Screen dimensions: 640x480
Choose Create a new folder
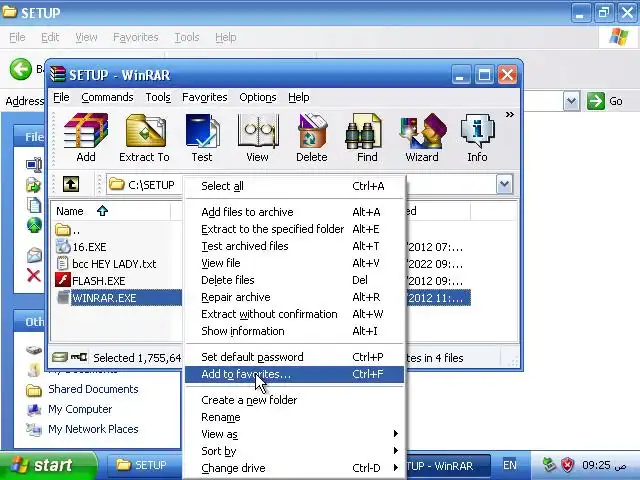pyautogui.click(x=295, y=400)
